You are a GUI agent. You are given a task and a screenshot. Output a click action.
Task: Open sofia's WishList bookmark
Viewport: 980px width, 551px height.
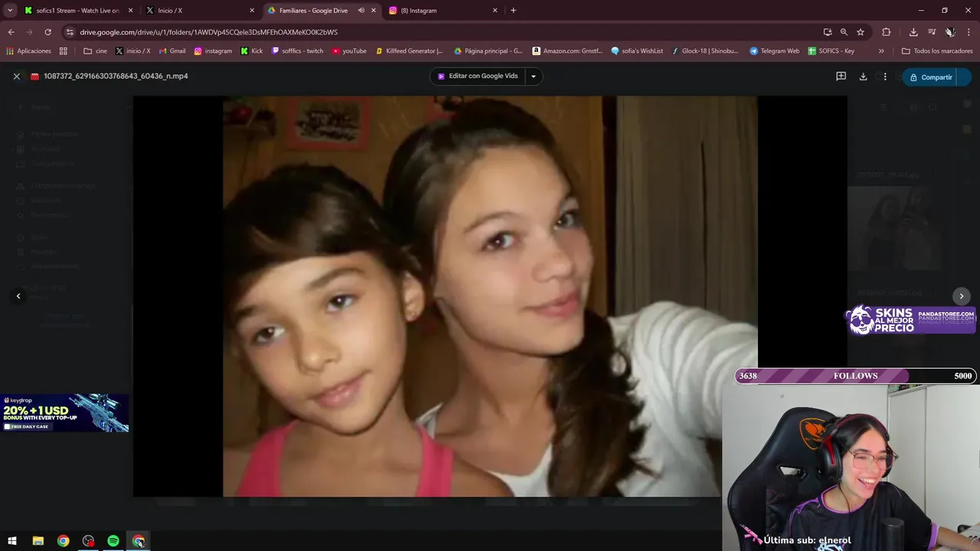[637, 51]
